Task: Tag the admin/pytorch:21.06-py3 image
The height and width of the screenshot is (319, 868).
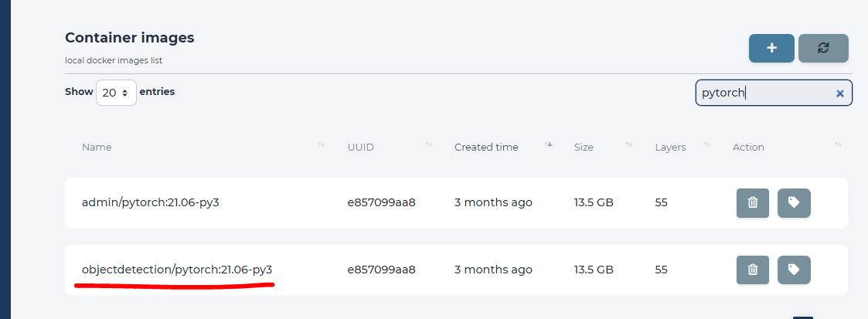Action: 794,203
